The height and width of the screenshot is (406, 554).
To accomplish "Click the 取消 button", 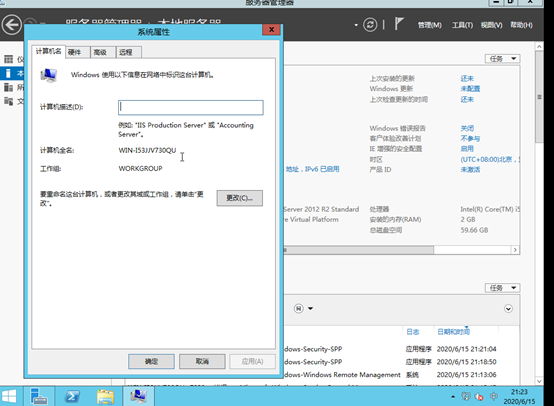I will click(202, 361).
